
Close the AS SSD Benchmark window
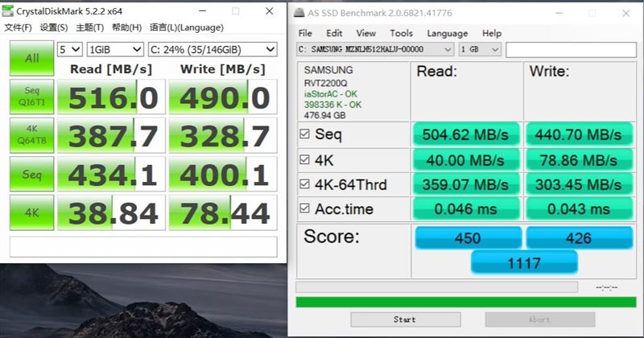click(625, 13)
